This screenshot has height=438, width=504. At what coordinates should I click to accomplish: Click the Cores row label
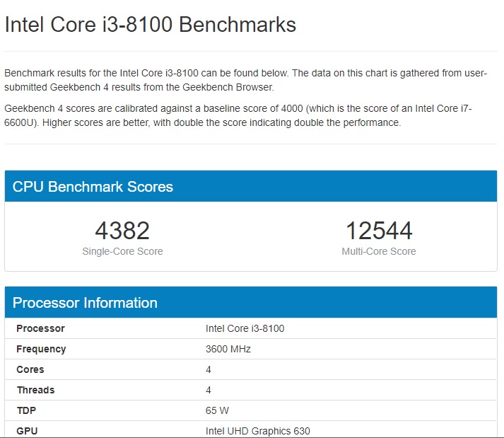pos(30,369)
